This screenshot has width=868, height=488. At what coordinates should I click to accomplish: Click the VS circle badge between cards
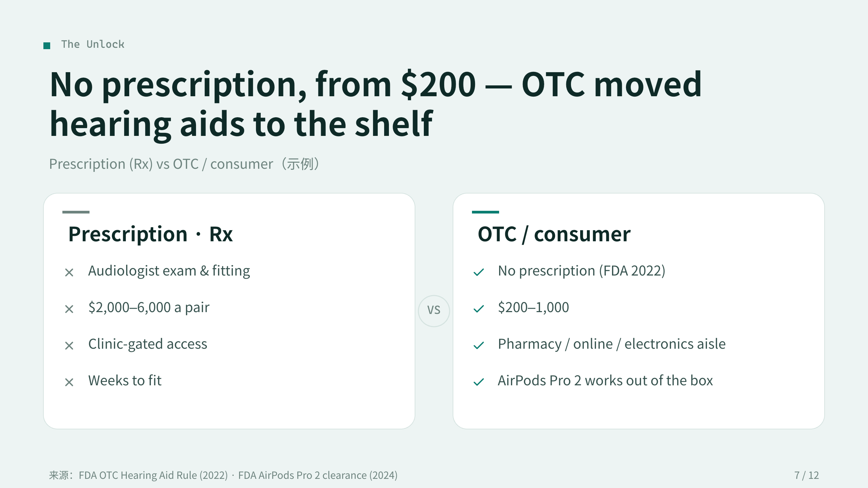click(x=434, y=311)
